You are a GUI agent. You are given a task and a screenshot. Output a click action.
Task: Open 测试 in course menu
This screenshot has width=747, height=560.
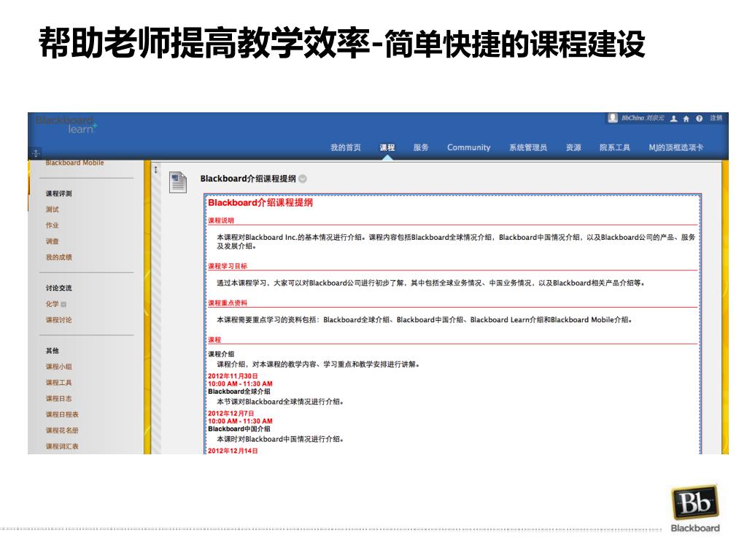click(53, 209)
